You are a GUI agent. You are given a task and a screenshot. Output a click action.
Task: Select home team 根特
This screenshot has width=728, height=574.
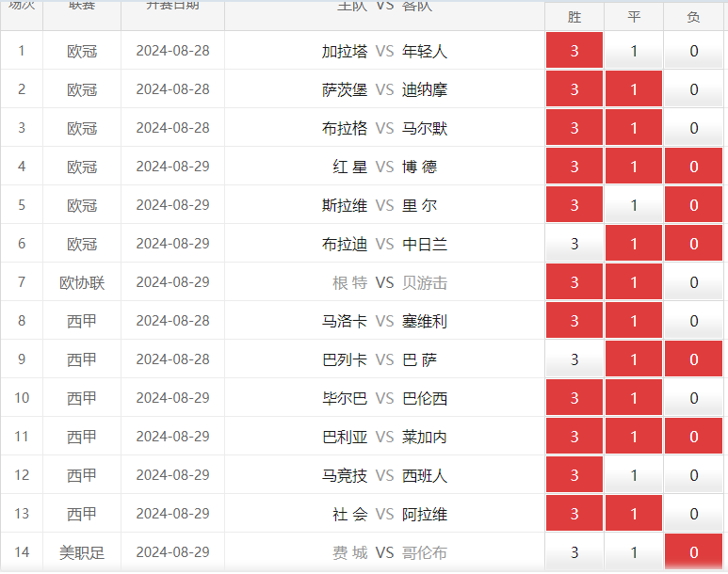click(x=350, y=282)
